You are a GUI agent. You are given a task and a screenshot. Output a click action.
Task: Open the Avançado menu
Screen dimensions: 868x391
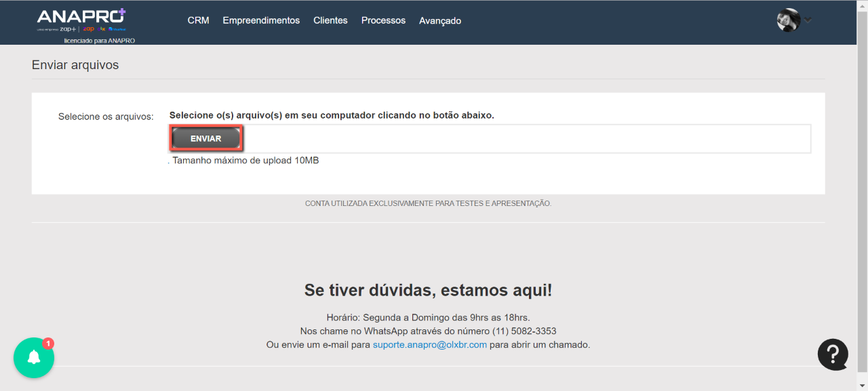click(440, 21)
